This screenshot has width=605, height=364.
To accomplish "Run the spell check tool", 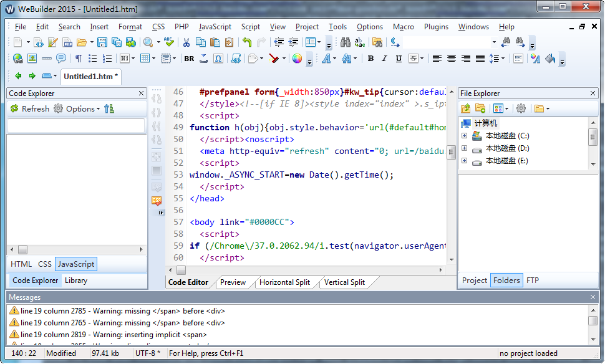I will 168,42.
